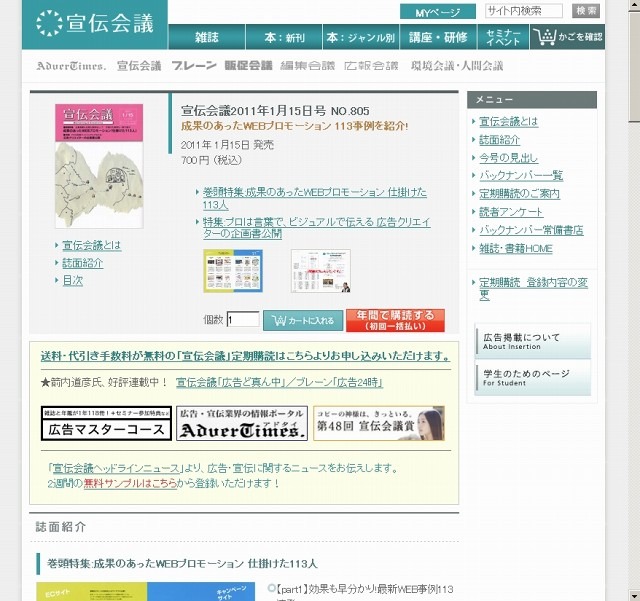
Task: Open 宣伝会議とは link under the cover
Action: tap(91, 245)
